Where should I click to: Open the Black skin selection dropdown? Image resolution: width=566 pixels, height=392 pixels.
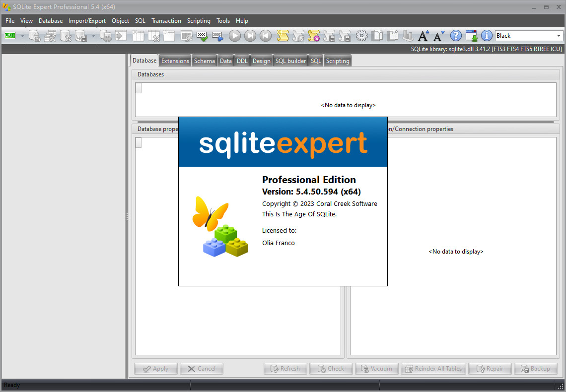pos(559,36)
